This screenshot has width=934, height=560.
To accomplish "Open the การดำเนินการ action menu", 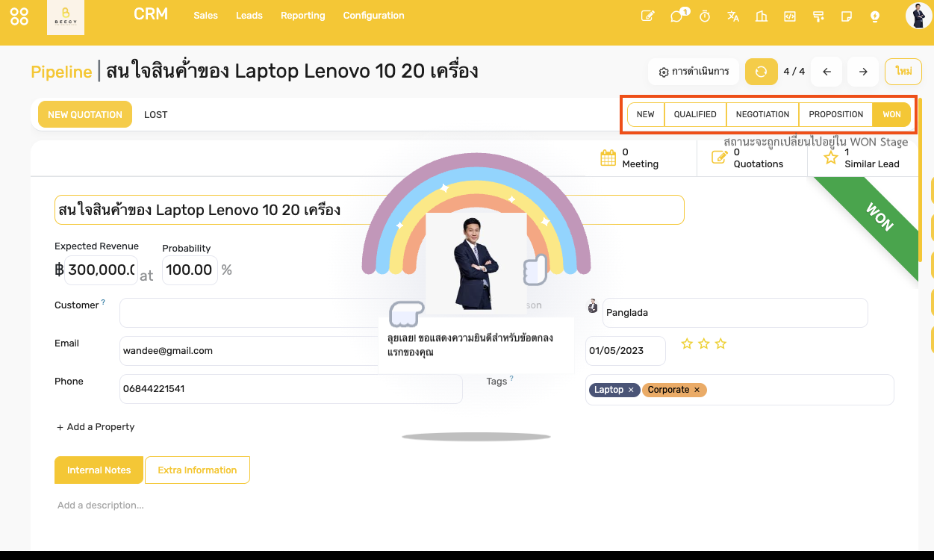I will click(694, 72).
